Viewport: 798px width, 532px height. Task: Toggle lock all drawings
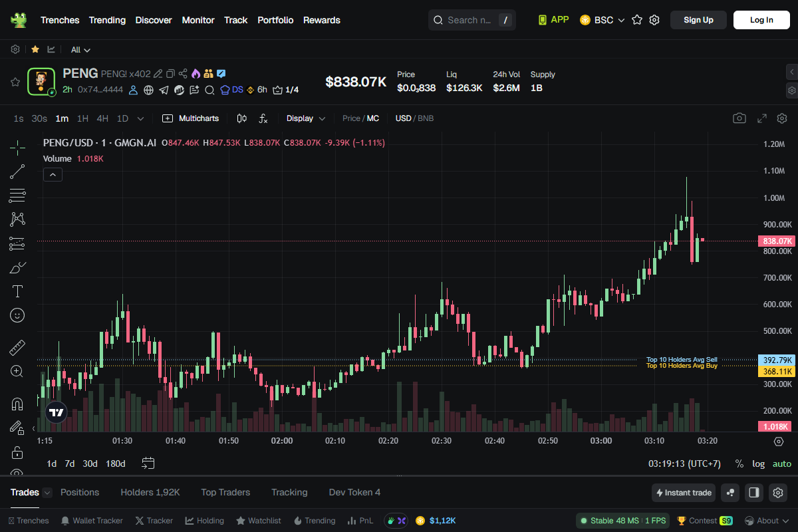click(x=17, y=453)
